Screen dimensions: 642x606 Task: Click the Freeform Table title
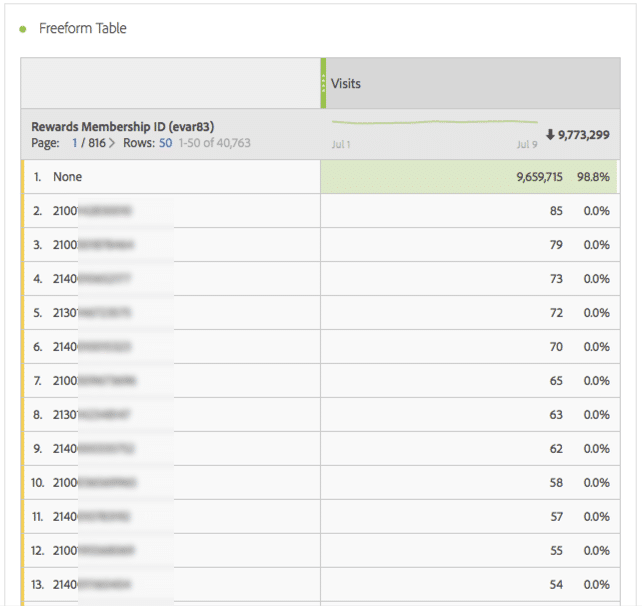83,28
